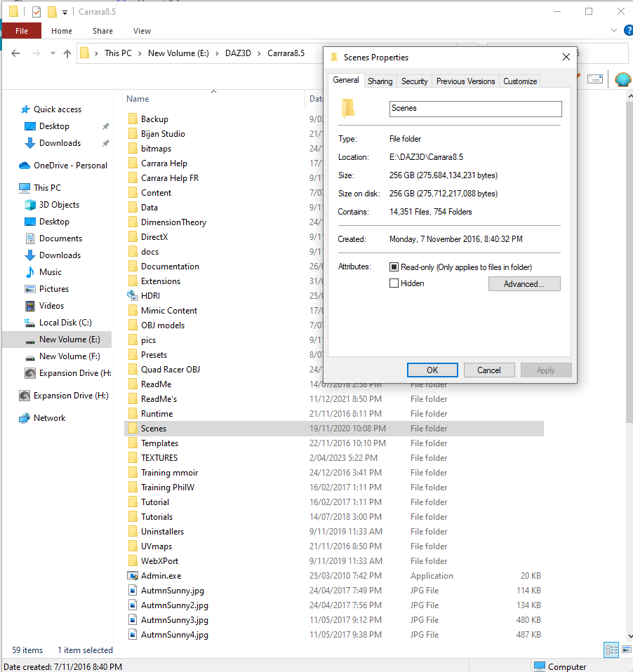The width and height of the screenshot is (633, 672).
Task: Select the Carrara Help FR folder
Action: click(x=170, y=178)
